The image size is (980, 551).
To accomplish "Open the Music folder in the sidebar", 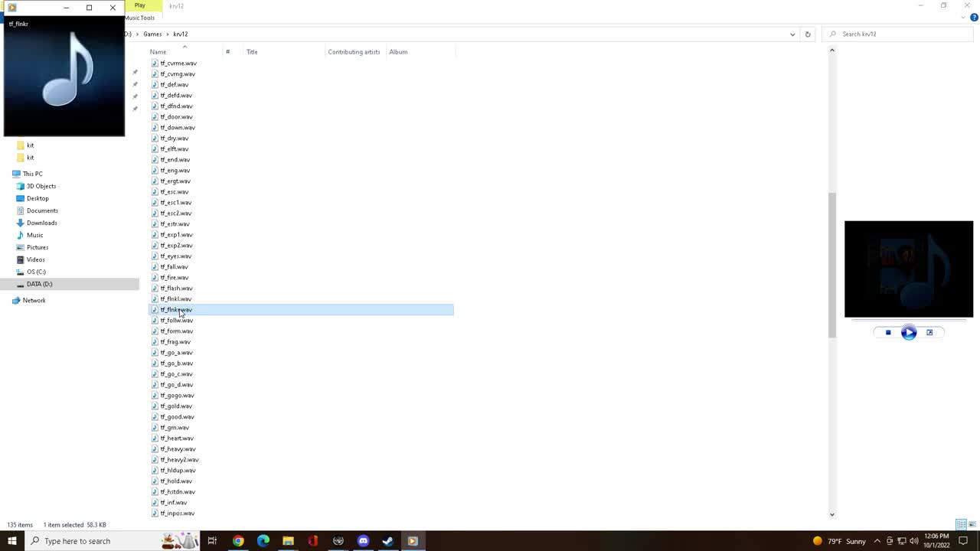I will 35,235.
